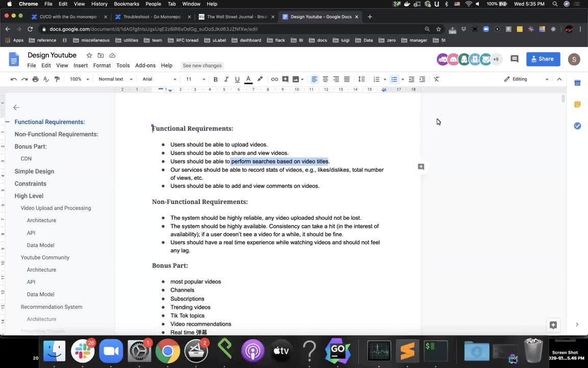Open the account avatar S
588x368 pixels.
pos(574,59)
